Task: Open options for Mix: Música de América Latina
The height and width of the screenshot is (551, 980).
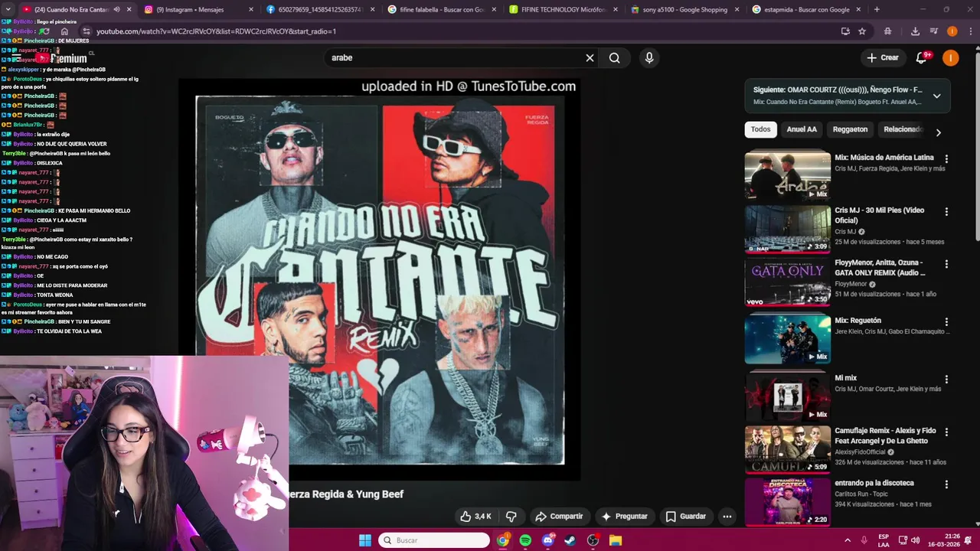Action: [x=946, y=159]
